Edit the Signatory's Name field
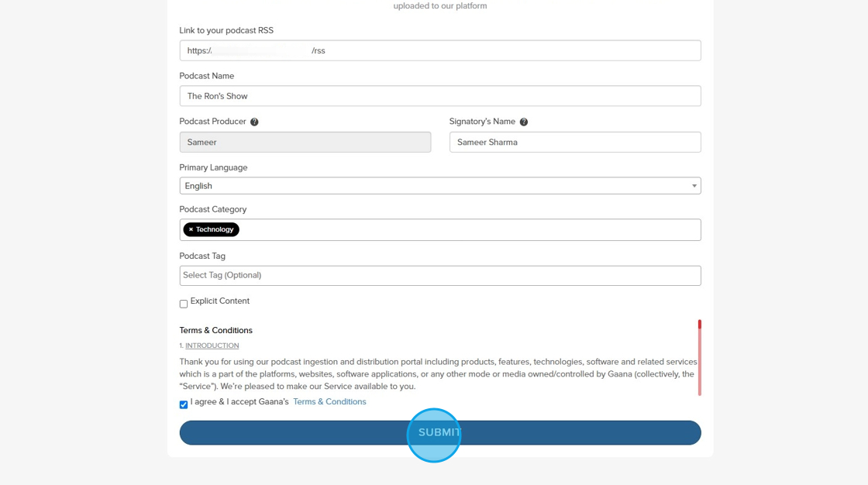 pyautogui.click(x=575, y=143)
